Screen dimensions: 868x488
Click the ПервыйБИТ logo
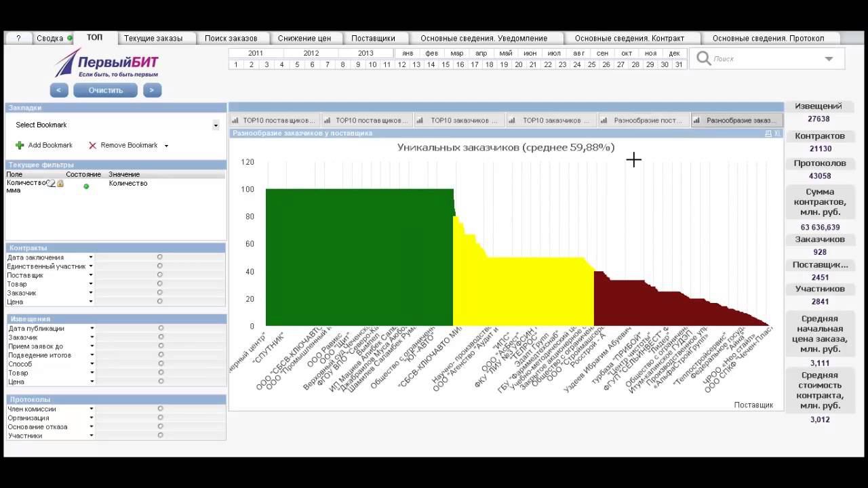(x=106, y=63)
